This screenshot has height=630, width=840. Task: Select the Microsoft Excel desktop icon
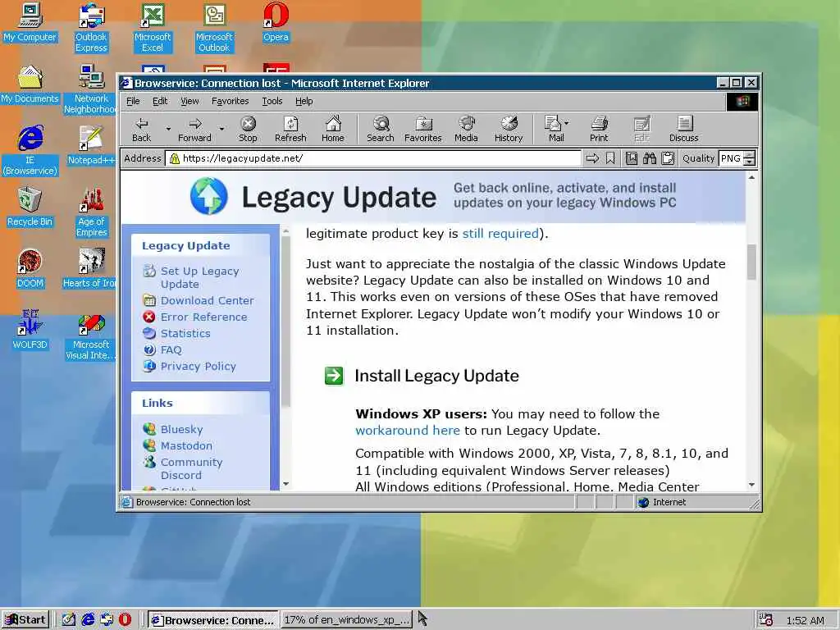coord(153,28)
